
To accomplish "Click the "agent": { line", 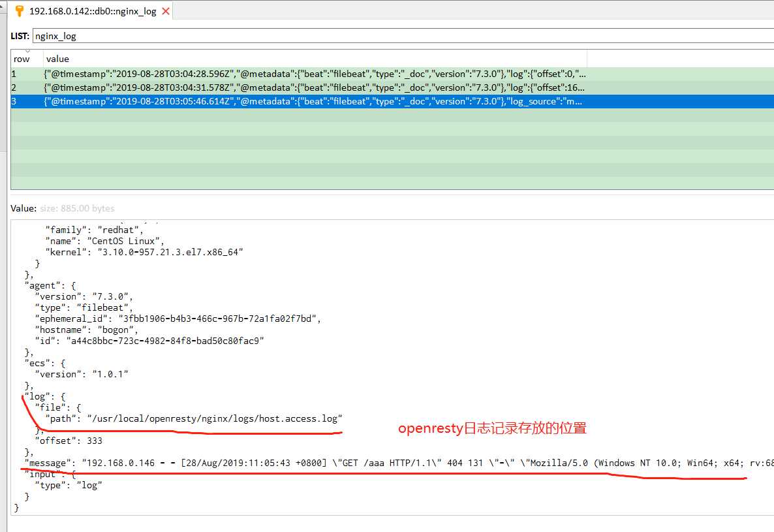I will point(50,286).
